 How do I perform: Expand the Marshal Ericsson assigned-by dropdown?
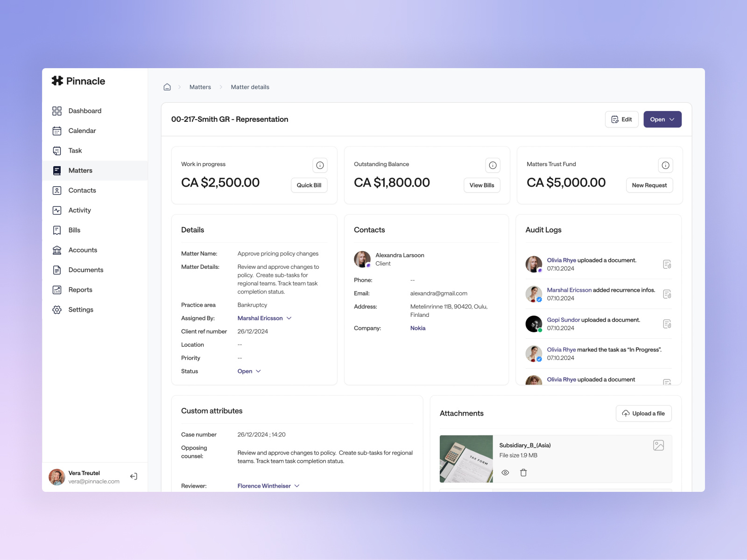pyautogui.click(x=289, y=318)
